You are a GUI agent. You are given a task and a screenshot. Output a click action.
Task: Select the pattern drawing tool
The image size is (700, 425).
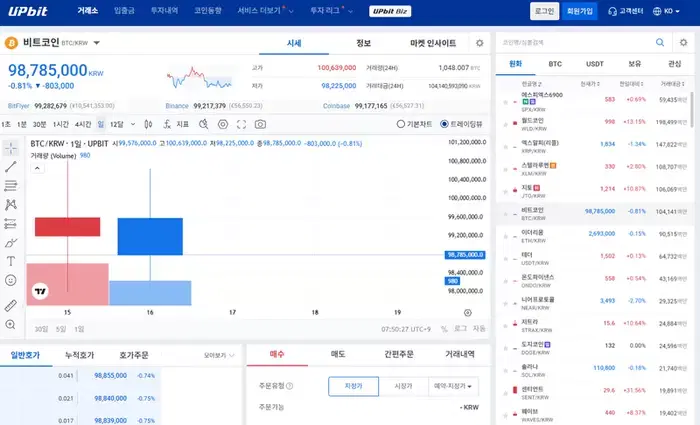[11, 204]
